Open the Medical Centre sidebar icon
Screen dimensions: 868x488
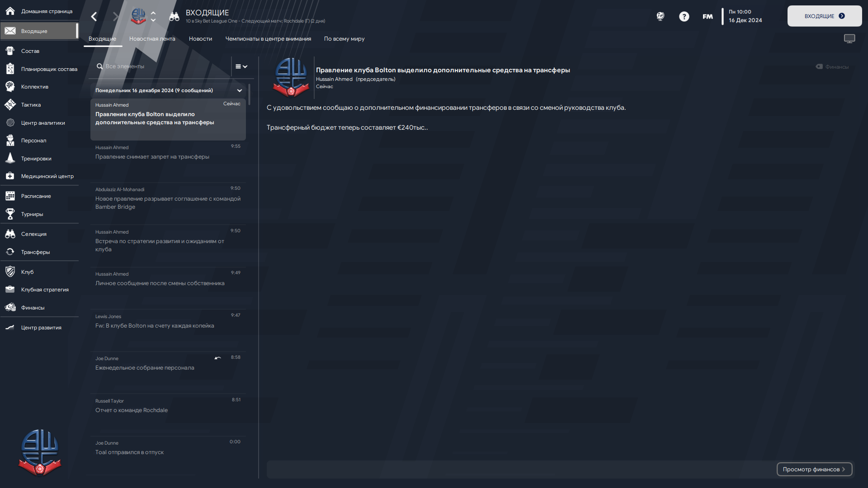pyautogui.click(x=10, y=176)
